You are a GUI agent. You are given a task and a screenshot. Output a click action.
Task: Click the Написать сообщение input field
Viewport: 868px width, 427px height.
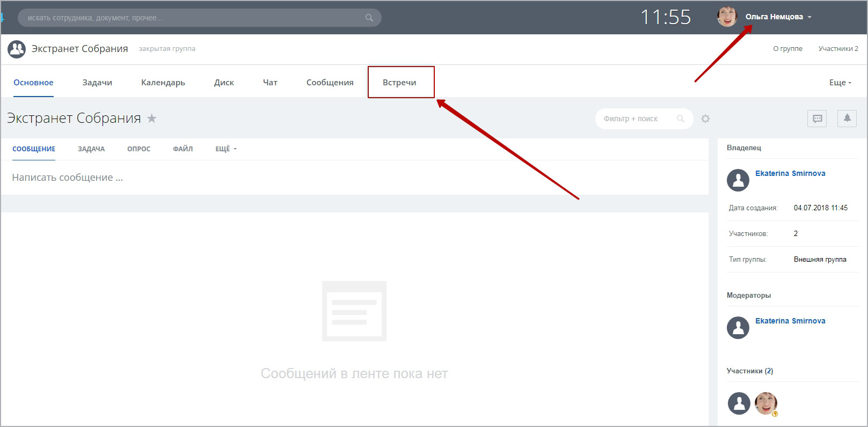[215, 178]
